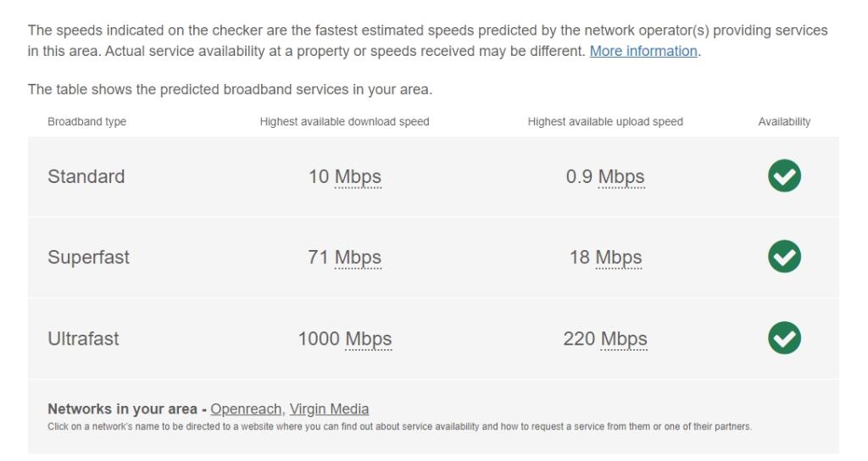Select the Standard broadband row label

(86, 176)
